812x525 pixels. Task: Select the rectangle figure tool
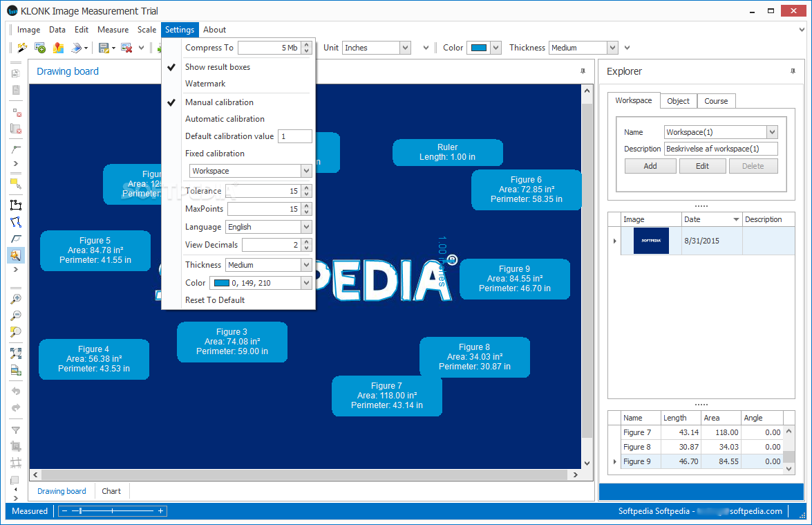pos(16,205)
